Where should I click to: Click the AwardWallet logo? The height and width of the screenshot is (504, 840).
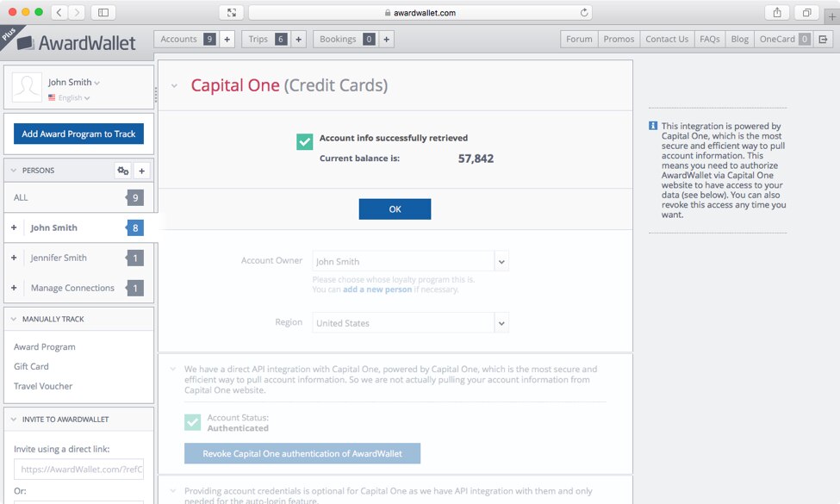click(x=77, y=42)
